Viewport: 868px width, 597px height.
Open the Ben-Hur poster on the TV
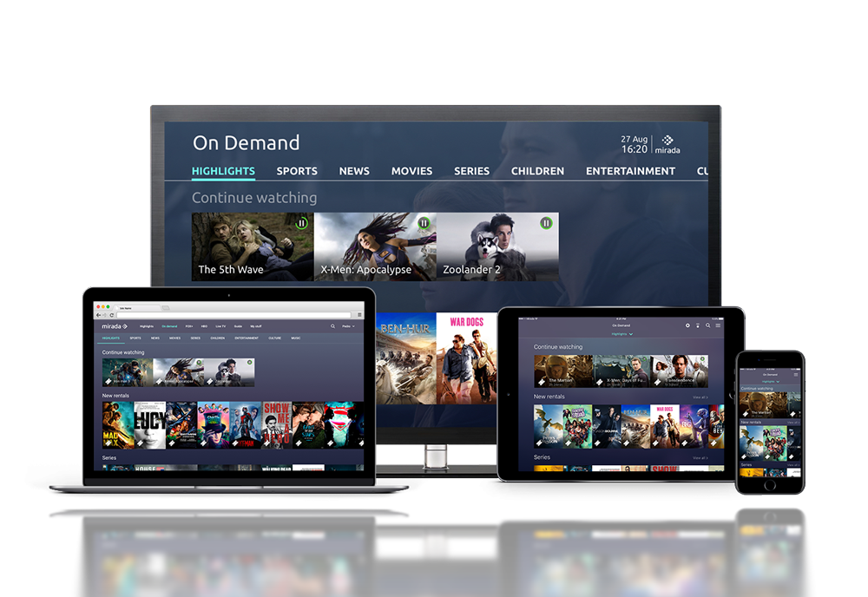tap(405, 358)
